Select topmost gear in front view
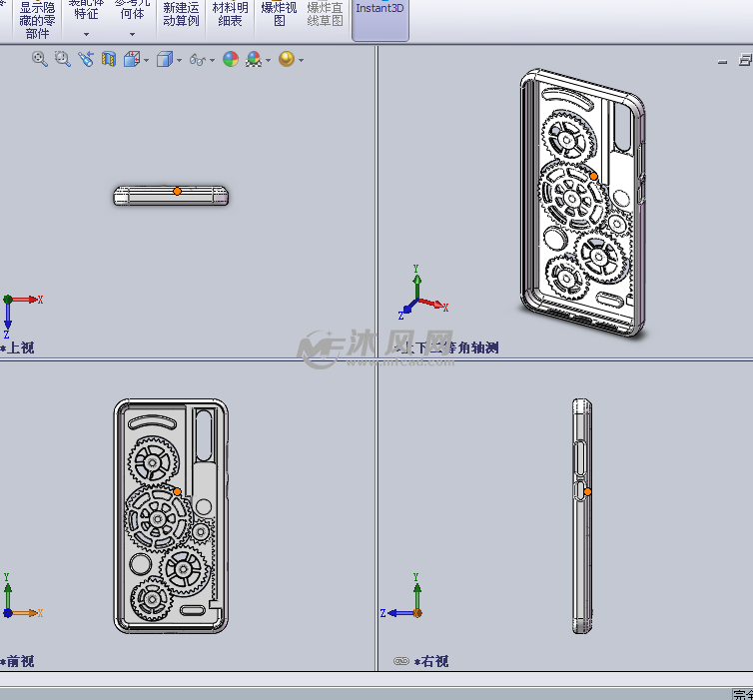This screenshot has height=700, width=753. pos(153,462)
